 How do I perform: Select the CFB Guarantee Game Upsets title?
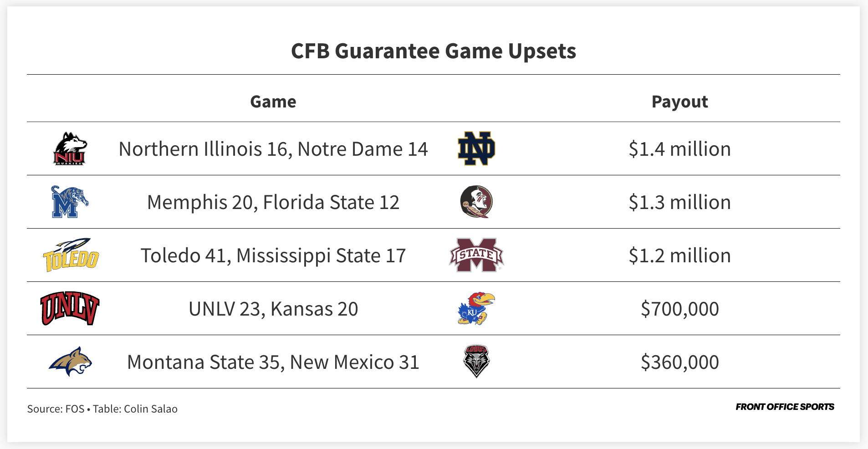pos(434,51)
